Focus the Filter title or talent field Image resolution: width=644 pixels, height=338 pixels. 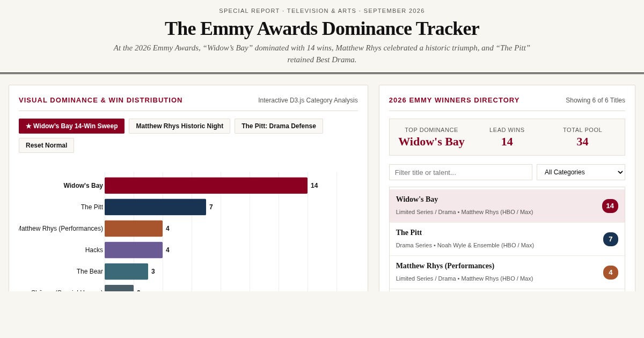460,172
